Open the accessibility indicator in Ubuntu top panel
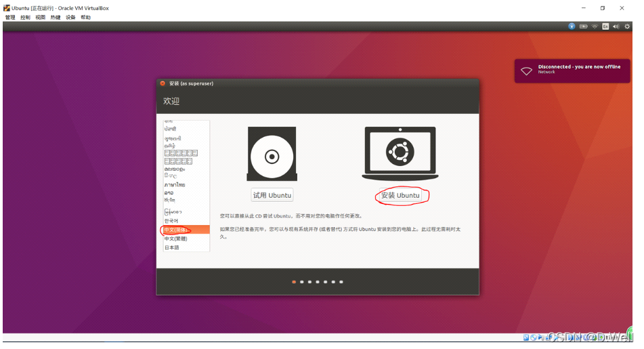This screenshot has height=349, width=644. pyautogui.click(x=572, y=26)
